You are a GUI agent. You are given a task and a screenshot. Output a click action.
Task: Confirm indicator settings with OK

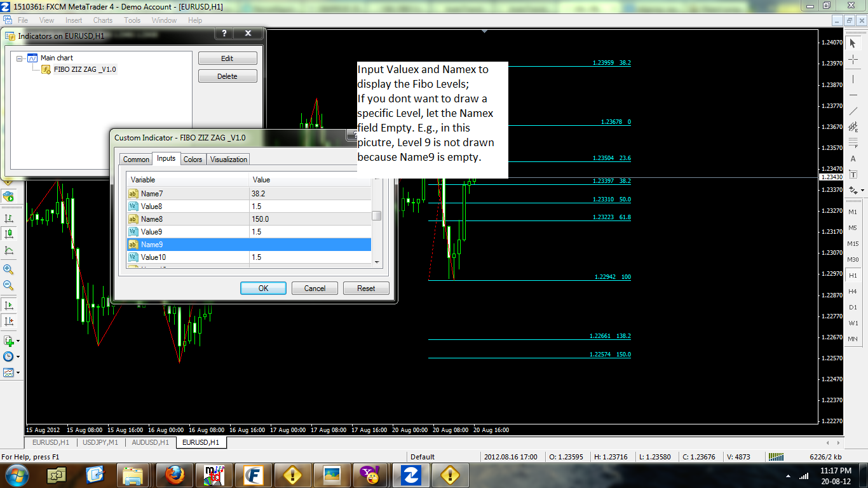click(263, 288)
